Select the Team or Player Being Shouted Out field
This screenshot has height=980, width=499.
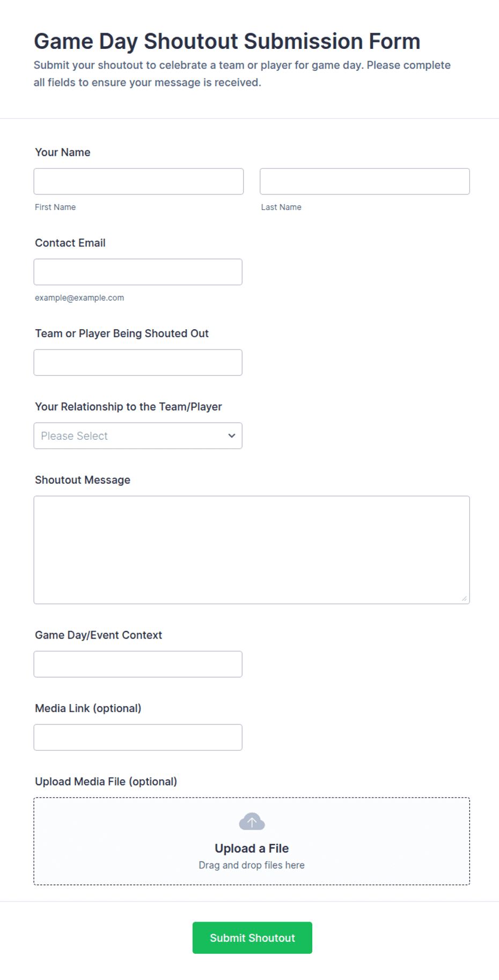[x=138, y=362]
